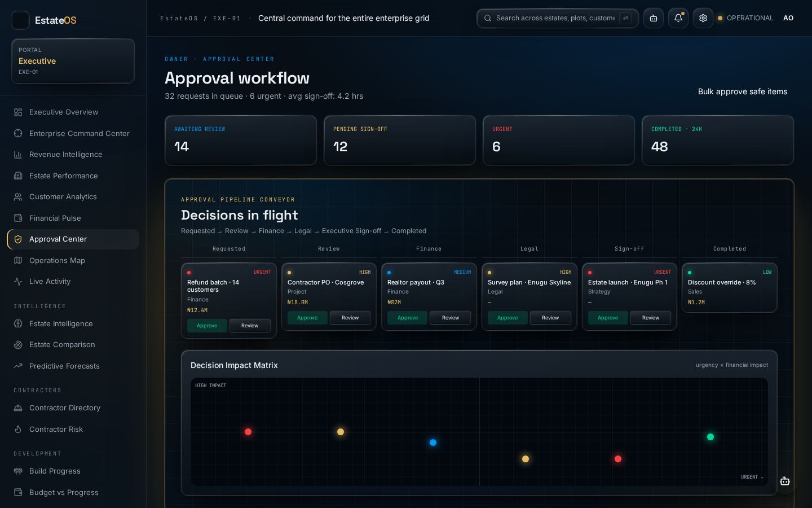Click the Live Activity pulse icon
The image size is (812, 508).
[x=18, y=282]
